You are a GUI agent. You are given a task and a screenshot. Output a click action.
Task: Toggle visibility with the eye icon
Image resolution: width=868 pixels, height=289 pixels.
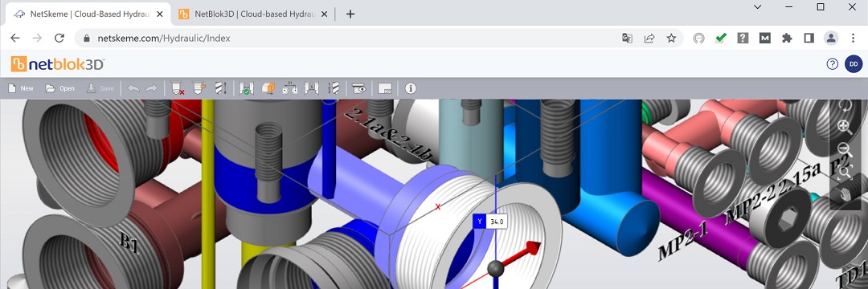[359, 88]
